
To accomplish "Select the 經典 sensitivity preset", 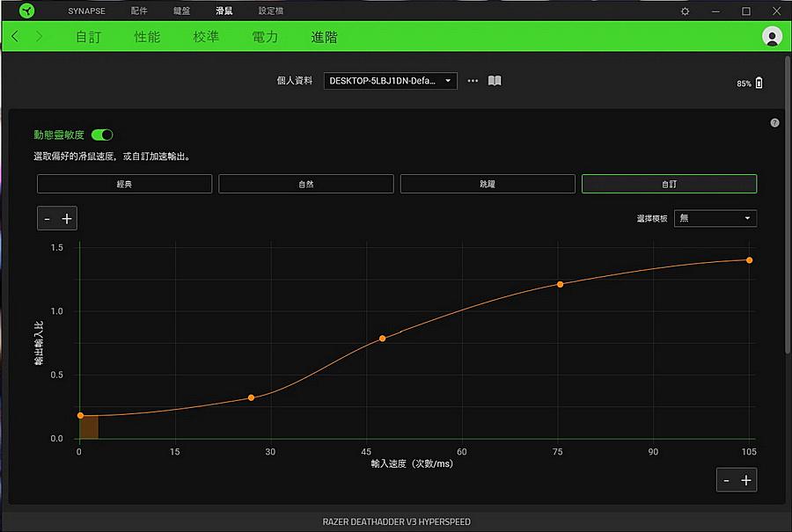I will [124, 184].
